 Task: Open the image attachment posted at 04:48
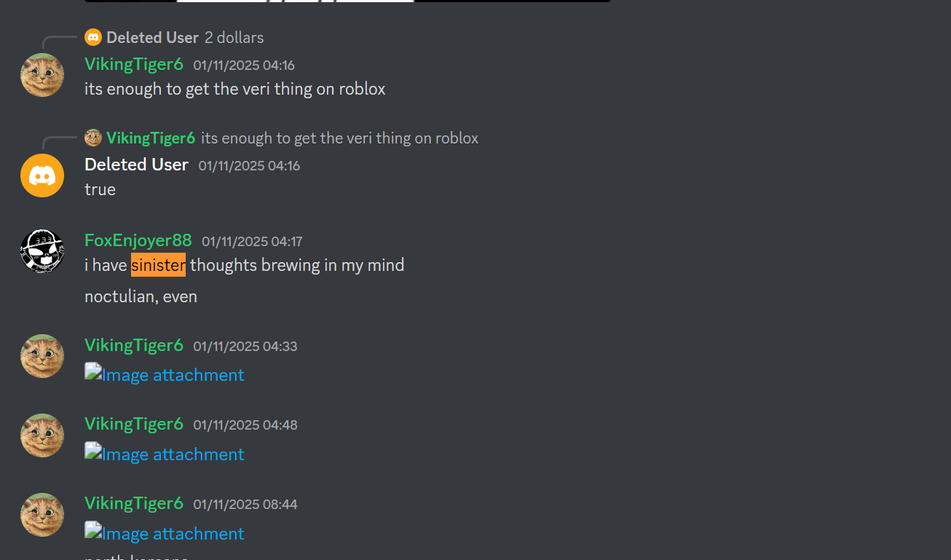[x=165, y=454]
